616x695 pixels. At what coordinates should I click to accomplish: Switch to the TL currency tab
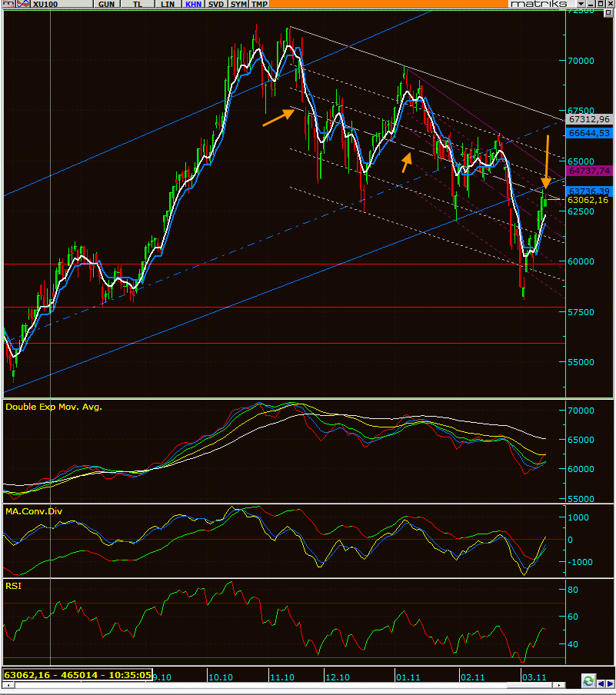click(138, 5)
